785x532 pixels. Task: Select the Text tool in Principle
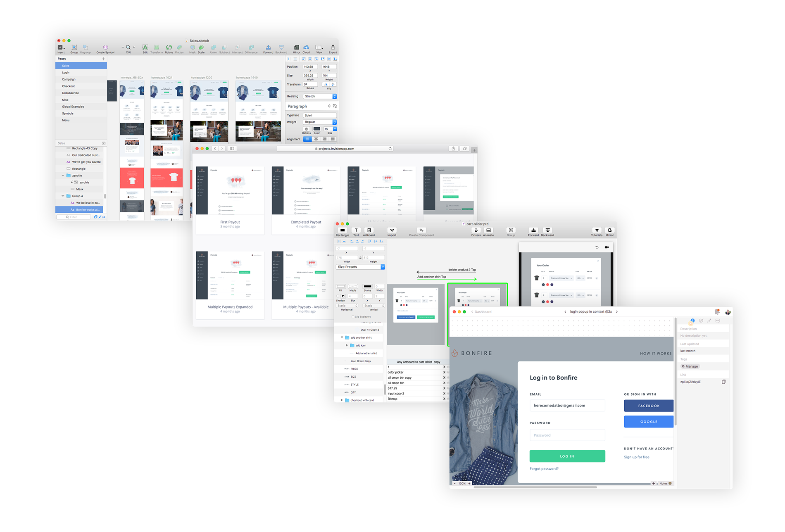point(356,230)
